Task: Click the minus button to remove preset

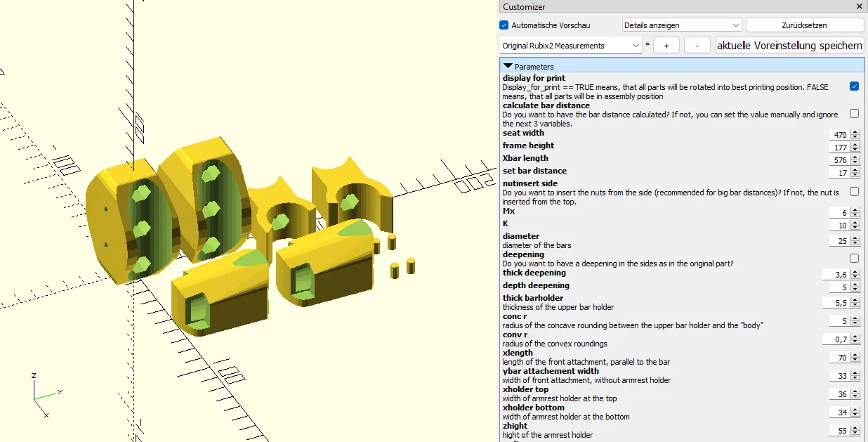Action: pyautogui.click(x=697, y=46)
